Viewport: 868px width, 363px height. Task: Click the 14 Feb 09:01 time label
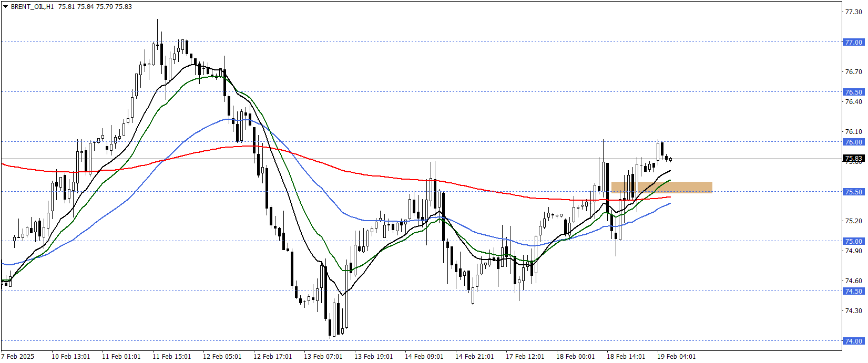coord(424,356)
